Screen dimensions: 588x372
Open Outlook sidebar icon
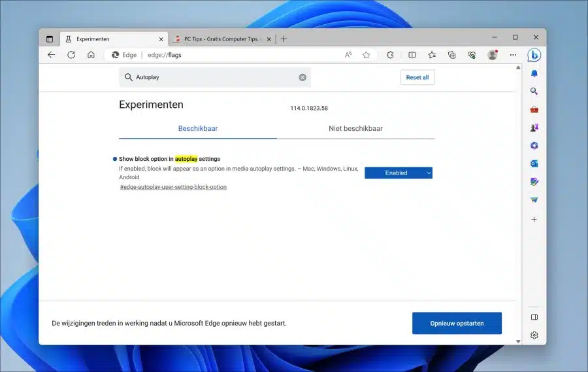pyautogui.click(x=534, y=163)
